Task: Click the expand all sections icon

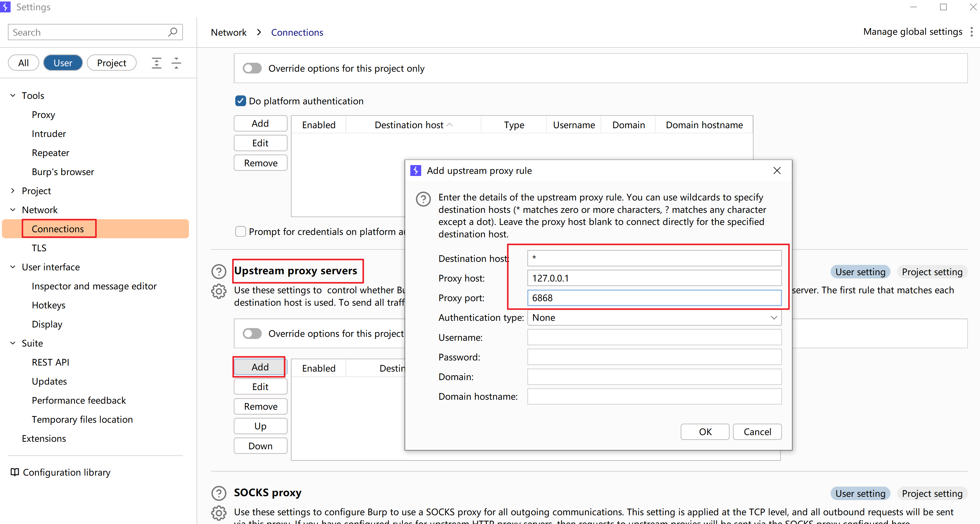Action: 156,63
